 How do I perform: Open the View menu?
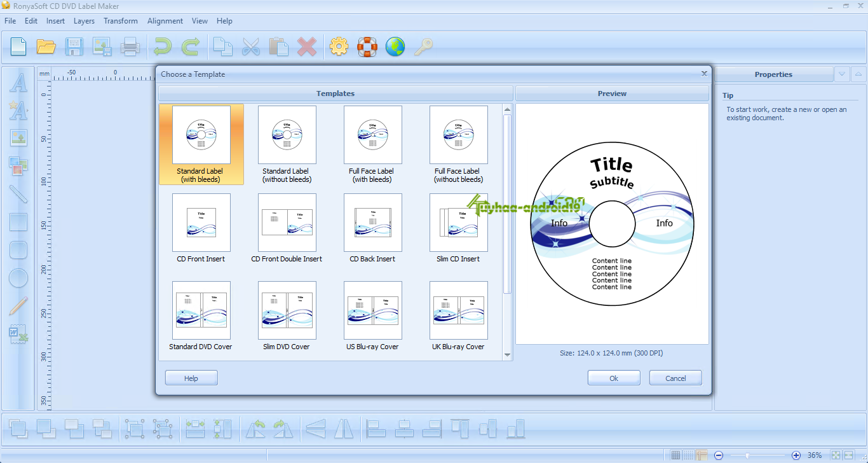[200, 21]
